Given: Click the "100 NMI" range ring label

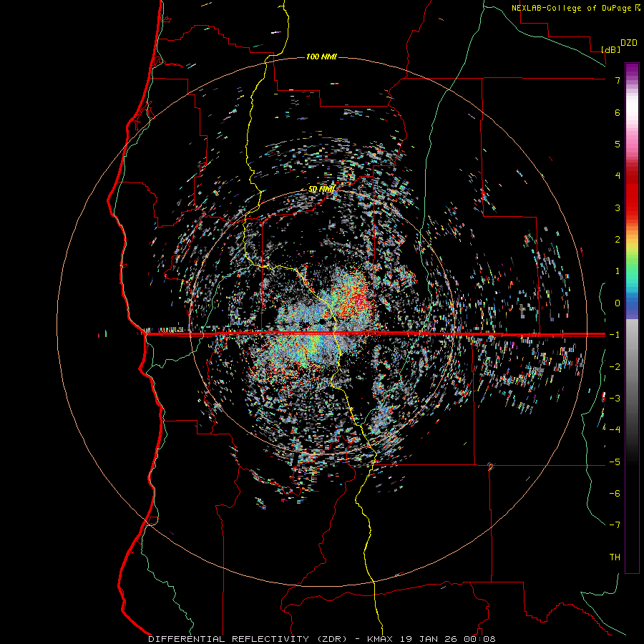Looking at the screenshot, I should (321, 57).
